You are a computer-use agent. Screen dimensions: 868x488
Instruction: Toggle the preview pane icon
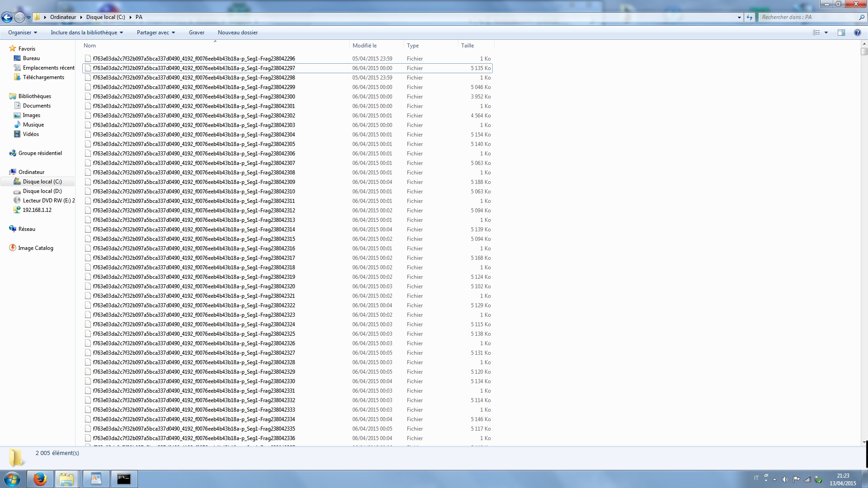coord(841,33)
